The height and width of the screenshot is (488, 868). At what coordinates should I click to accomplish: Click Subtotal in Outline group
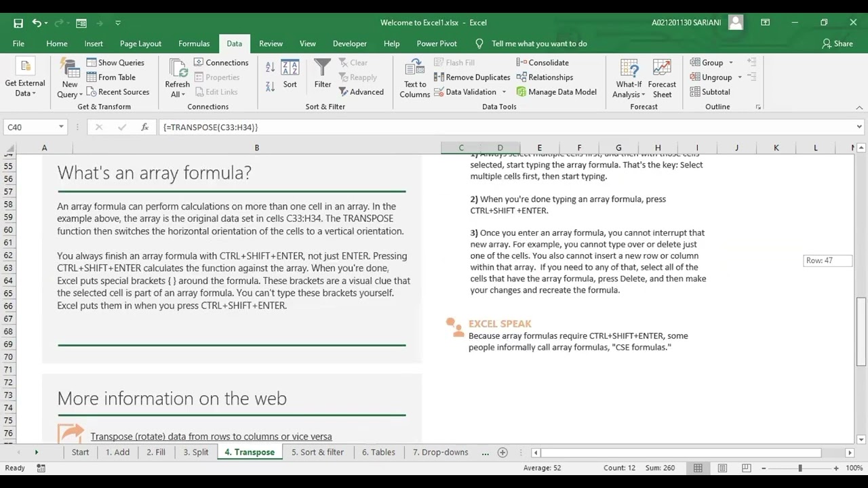(x=710, y=92)
